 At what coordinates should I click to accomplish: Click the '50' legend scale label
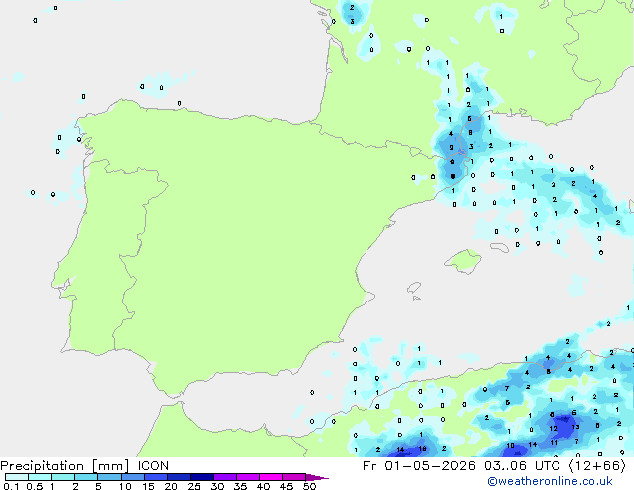click(309, 486)
